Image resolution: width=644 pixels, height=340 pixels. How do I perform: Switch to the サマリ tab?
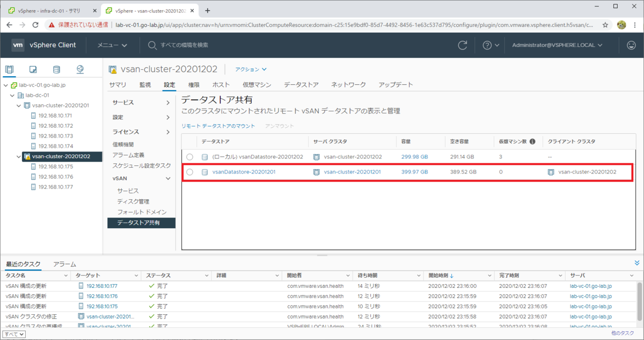click(118, 85)
